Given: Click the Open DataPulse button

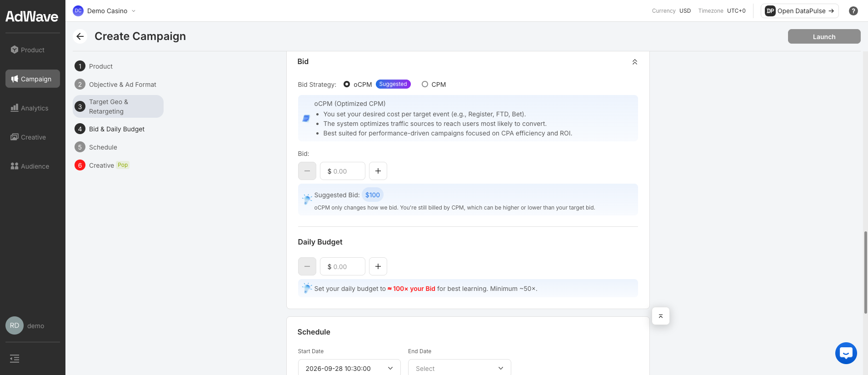Looking at the screenshot, I should click(x=799, y=11).
